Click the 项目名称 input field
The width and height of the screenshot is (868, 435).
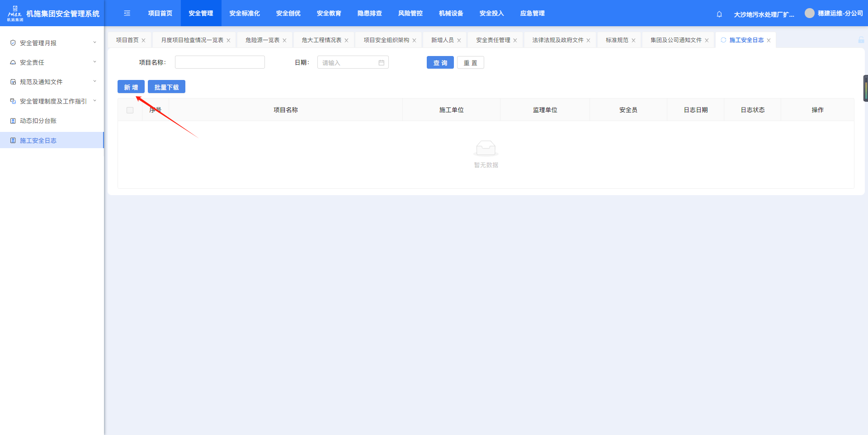(220, 62)
